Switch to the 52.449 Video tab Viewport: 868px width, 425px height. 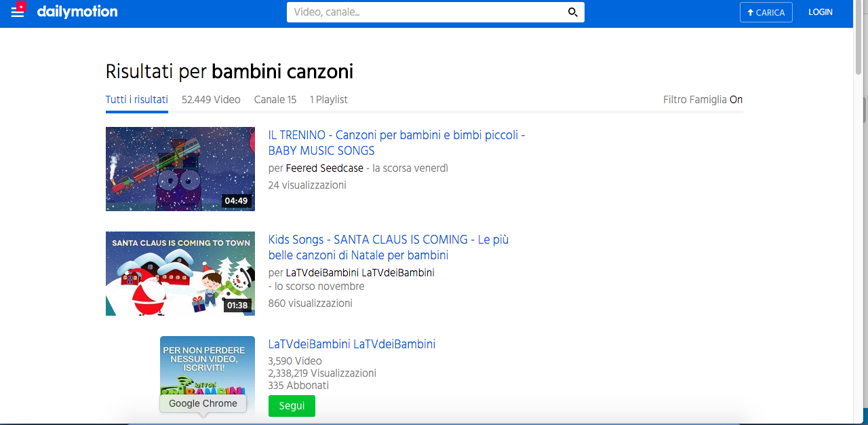pyautogui.click(x=211, y=100)
